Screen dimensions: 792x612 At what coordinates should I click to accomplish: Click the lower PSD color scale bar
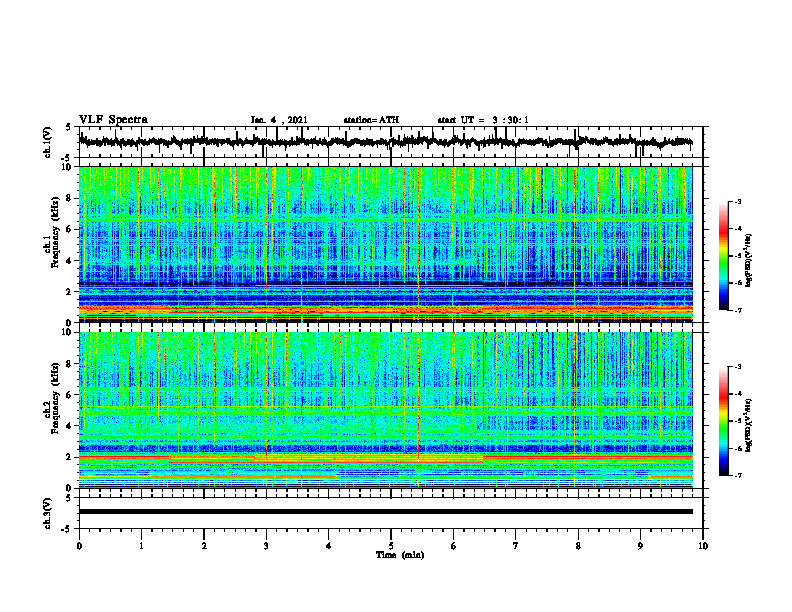point(724,421)
